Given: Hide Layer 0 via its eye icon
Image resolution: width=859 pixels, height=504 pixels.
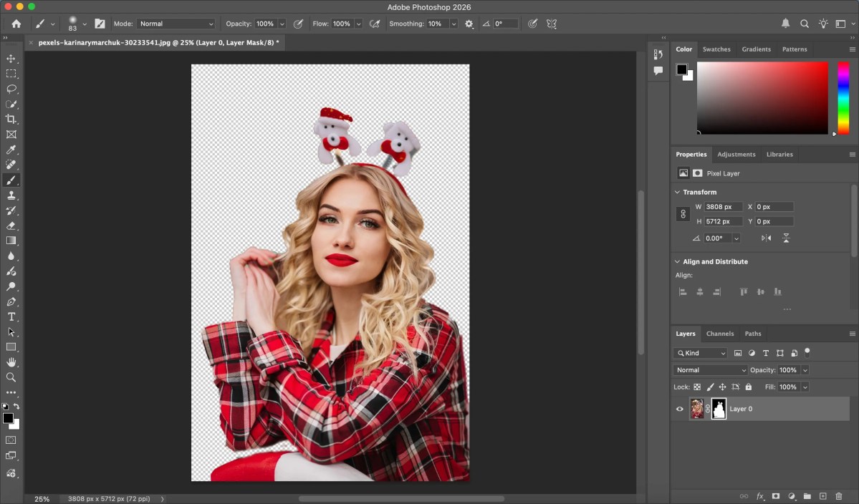Looking at the screenshot, I should point(679,409).
